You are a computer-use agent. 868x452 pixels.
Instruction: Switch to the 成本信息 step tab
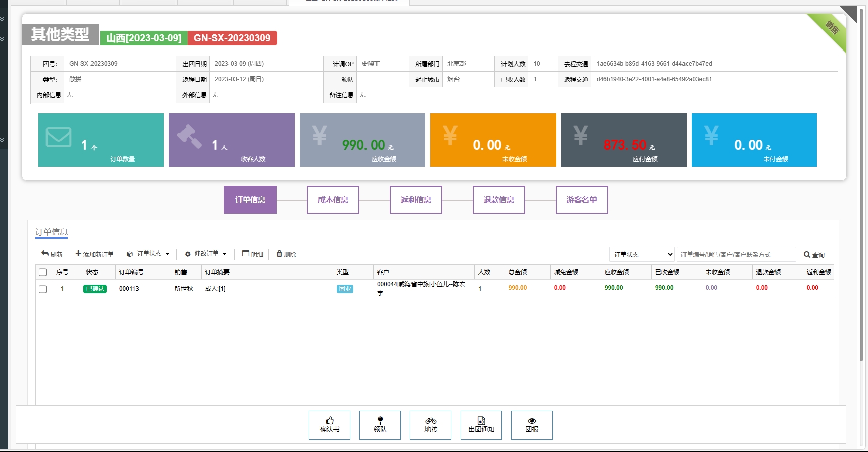333,199
